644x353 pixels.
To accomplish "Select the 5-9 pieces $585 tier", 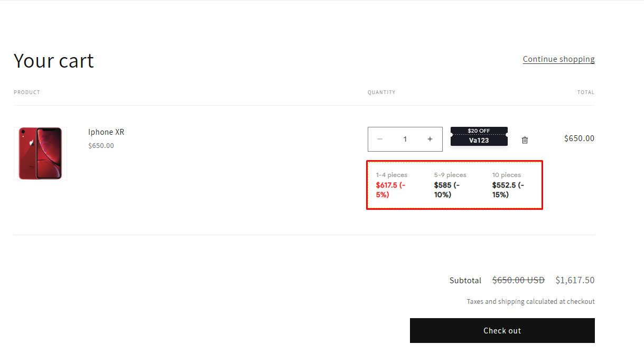I will pyautogui.click(x=451, y=185).
